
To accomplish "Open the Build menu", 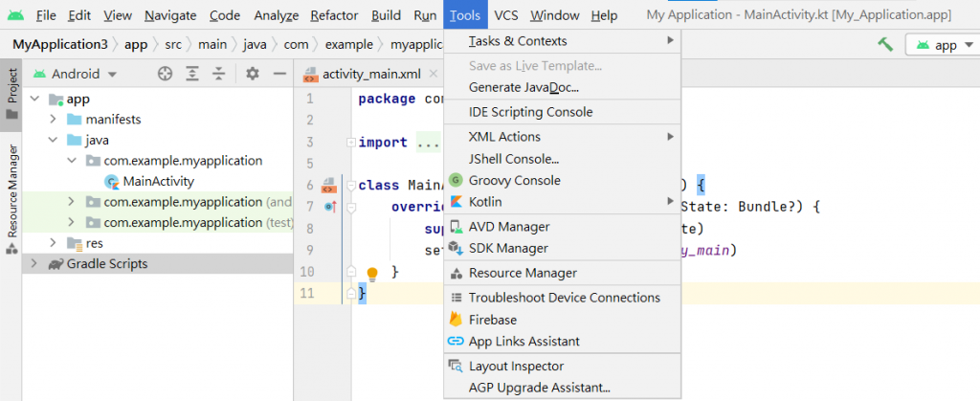I will pyautogui.click(x=387, y=15).
